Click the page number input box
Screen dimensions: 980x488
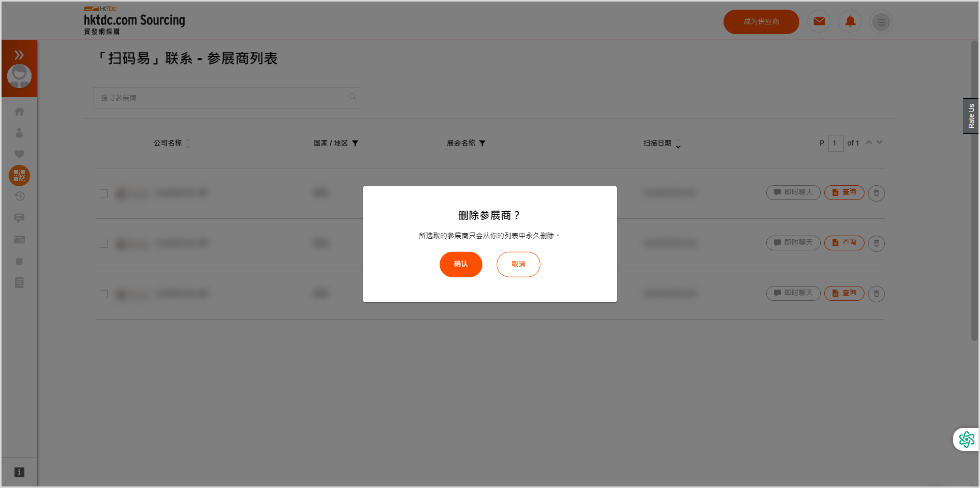coord(835,143)
